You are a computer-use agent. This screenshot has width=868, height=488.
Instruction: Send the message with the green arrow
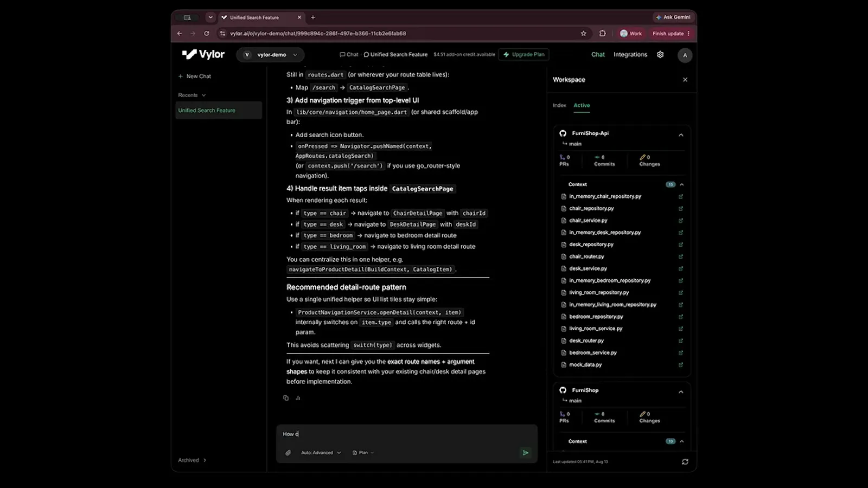click(x=525, y=453)
